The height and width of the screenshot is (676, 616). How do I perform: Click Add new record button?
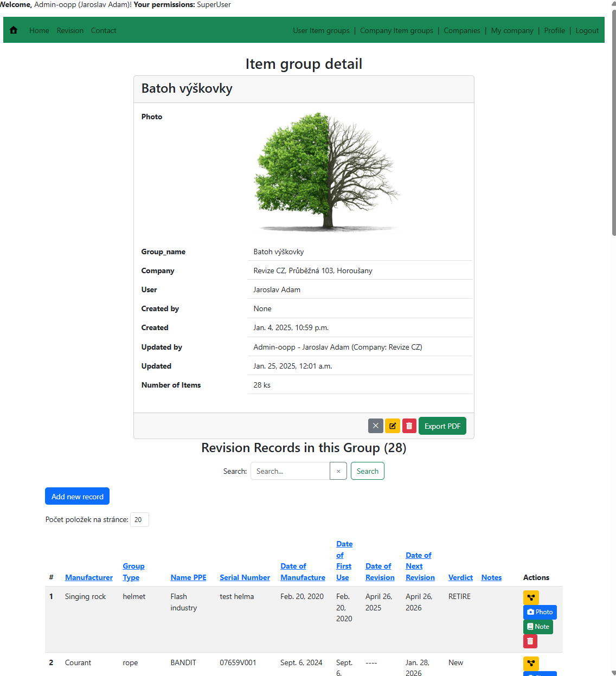(77, 497)
